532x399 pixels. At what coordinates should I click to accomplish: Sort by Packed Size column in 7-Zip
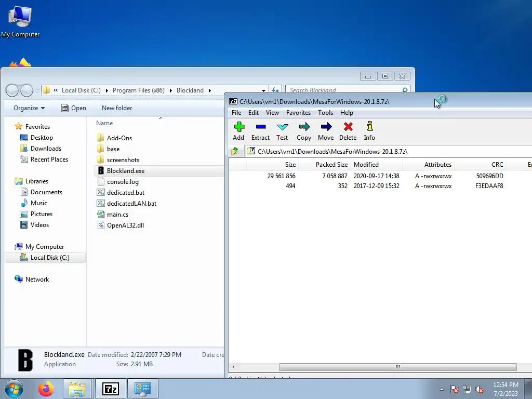point(324,165)
